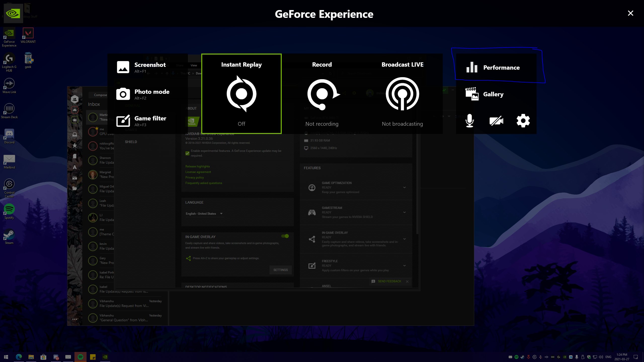The height and width of the screenshot is (362, 644).
Task: Open the Instant Replay panel
Action: point(241,94)
